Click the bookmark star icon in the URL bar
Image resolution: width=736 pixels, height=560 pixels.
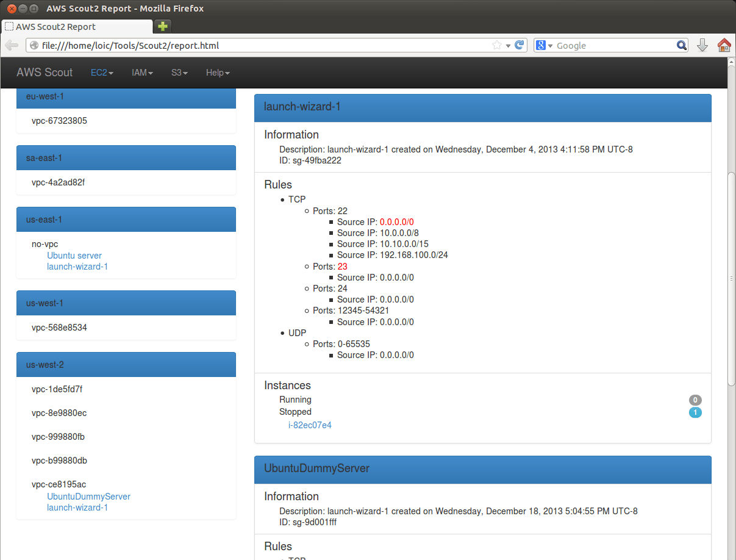coord(497,45)
